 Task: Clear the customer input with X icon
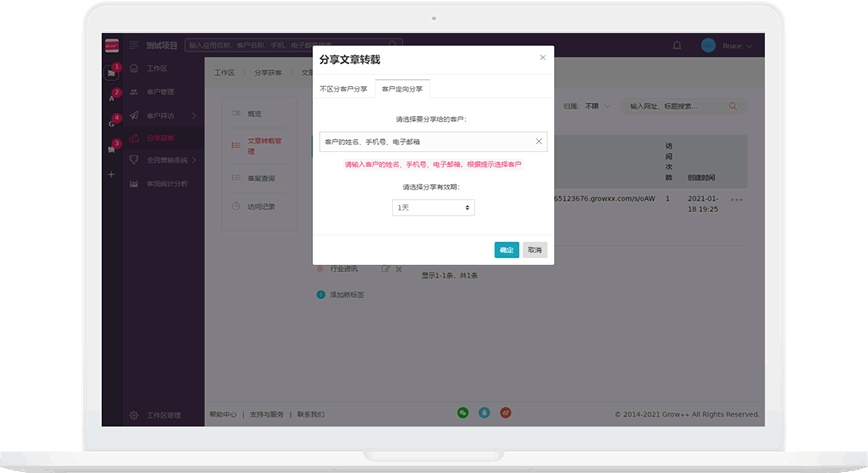coord(538,142)
